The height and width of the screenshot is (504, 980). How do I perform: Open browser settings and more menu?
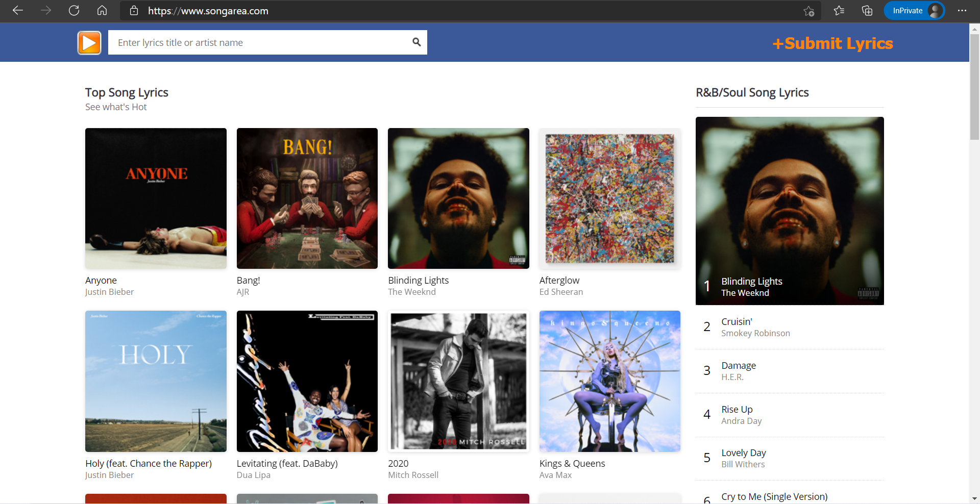[x=962, y=11]
